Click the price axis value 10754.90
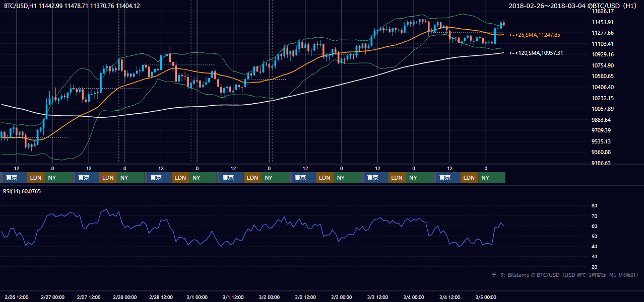The image size is (644, 302). pyautogui.click(x=603, y=65)
